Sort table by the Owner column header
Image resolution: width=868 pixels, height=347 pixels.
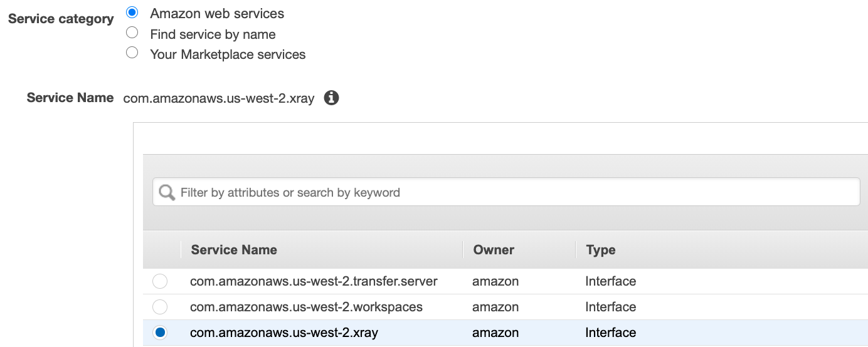click(x=494, y=250)
